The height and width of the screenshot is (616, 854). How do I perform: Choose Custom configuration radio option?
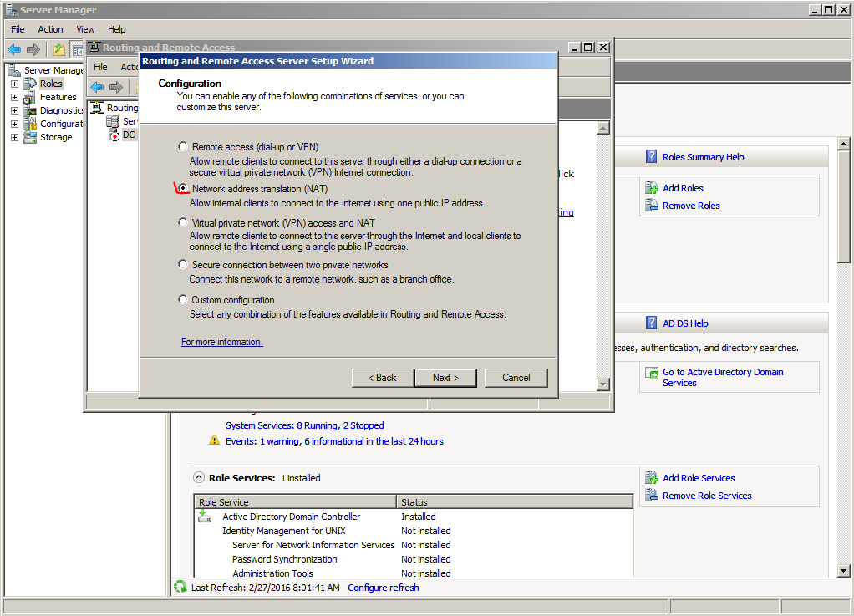183,299
